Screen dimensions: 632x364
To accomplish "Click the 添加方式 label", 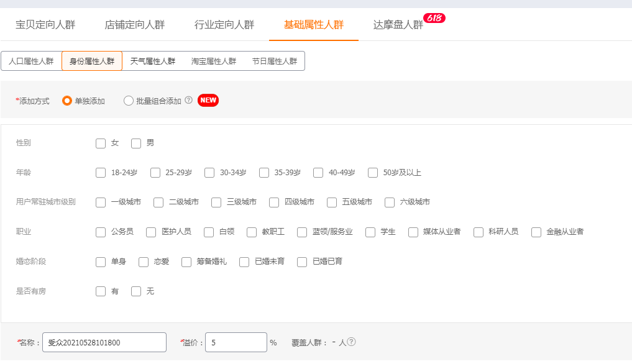I will pos(34,101).
